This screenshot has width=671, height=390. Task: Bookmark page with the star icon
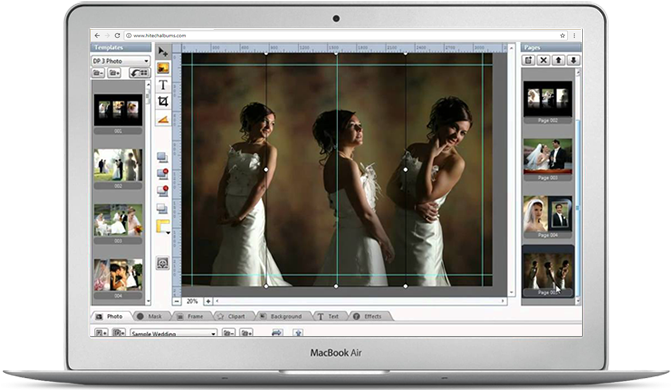coord(562,36)
